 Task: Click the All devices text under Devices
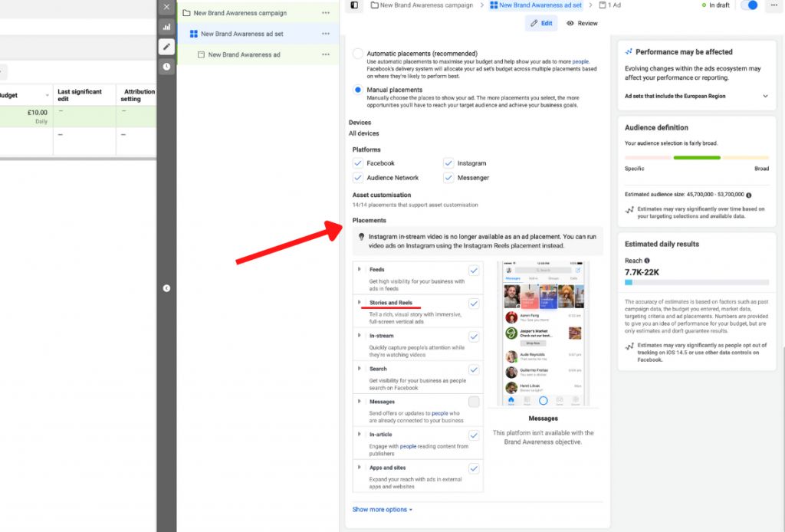364,133
